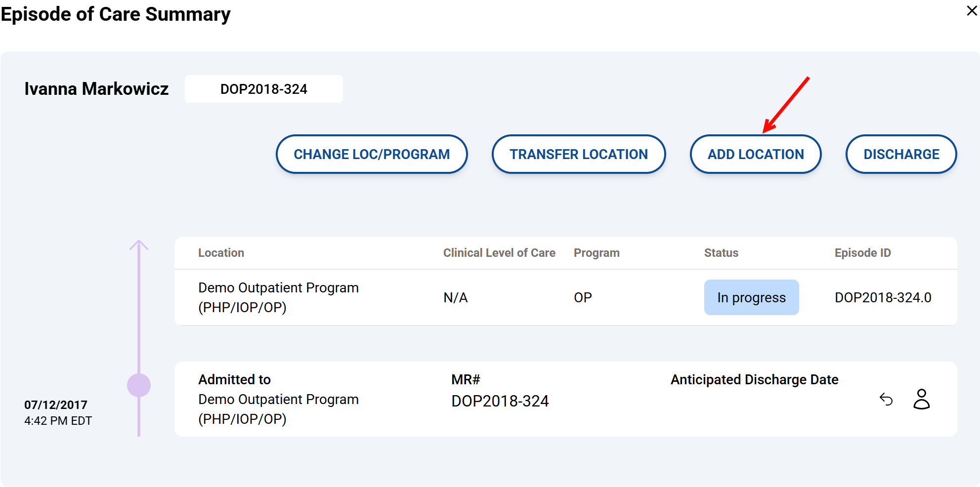Click the DOP2018-324 record ID field
The width and height of the screenshot is (980, 487).
pyautogui.click(x=263, y=89)
